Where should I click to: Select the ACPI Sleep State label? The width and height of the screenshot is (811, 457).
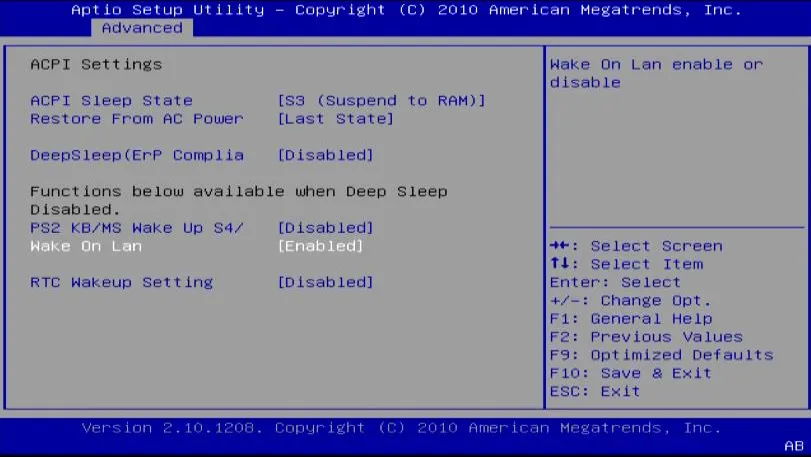[x=111, y=101]
